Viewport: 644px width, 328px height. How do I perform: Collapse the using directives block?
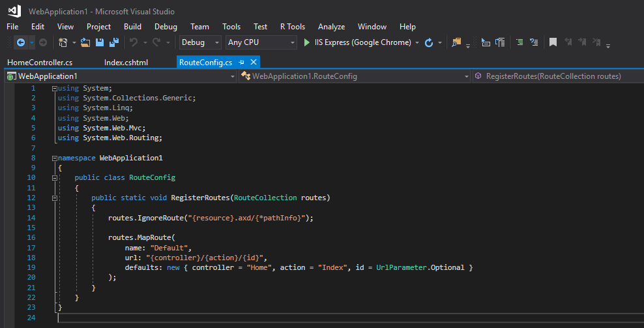tap(54, 89)
